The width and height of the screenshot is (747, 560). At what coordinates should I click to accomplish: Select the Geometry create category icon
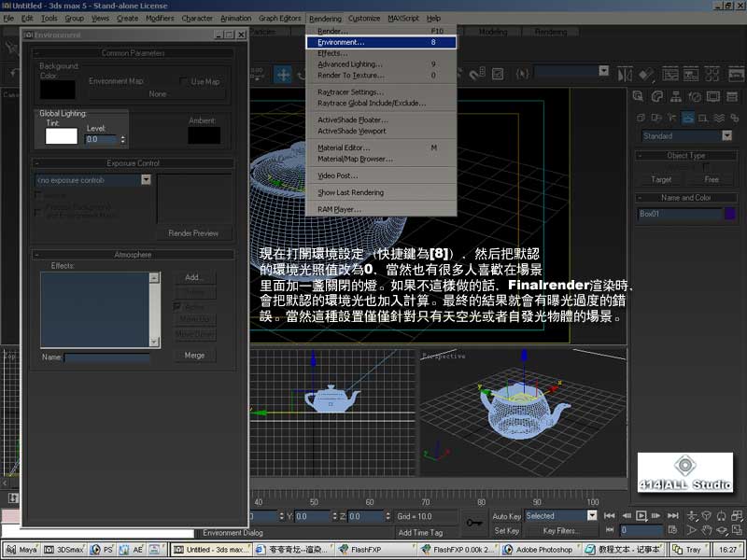(x=641, y=118)
